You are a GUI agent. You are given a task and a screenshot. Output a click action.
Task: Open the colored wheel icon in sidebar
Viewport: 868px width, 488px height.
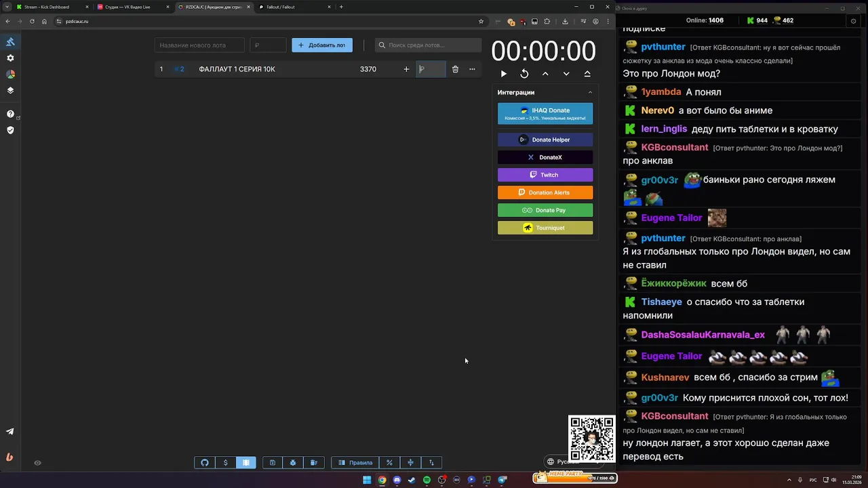[x=10, y=74]
